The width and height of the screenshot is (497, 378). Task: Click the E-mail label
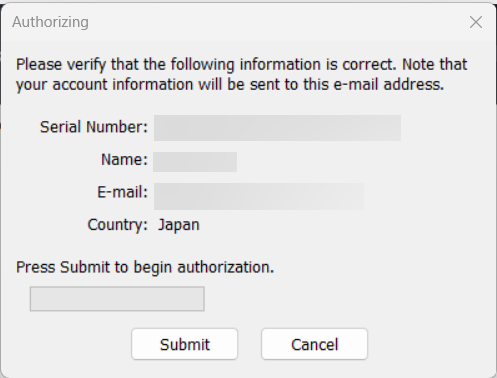pos(122,192)
